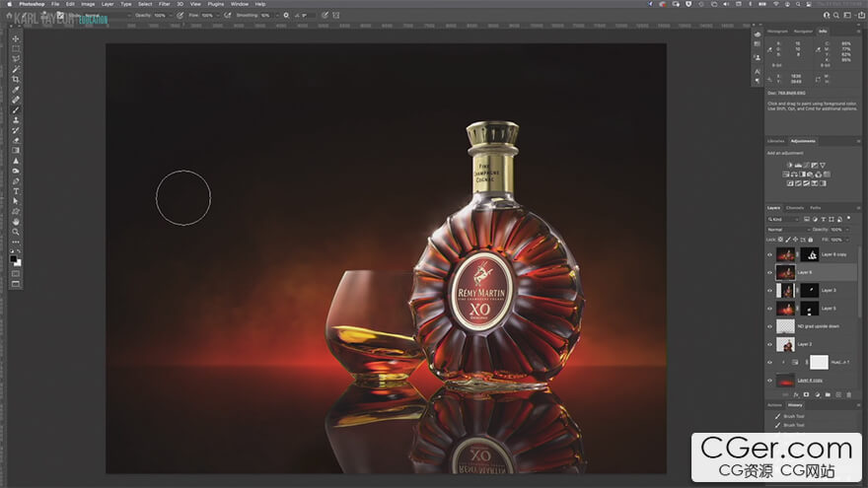Click the Home icon in options bar

(x=9, y=16)
